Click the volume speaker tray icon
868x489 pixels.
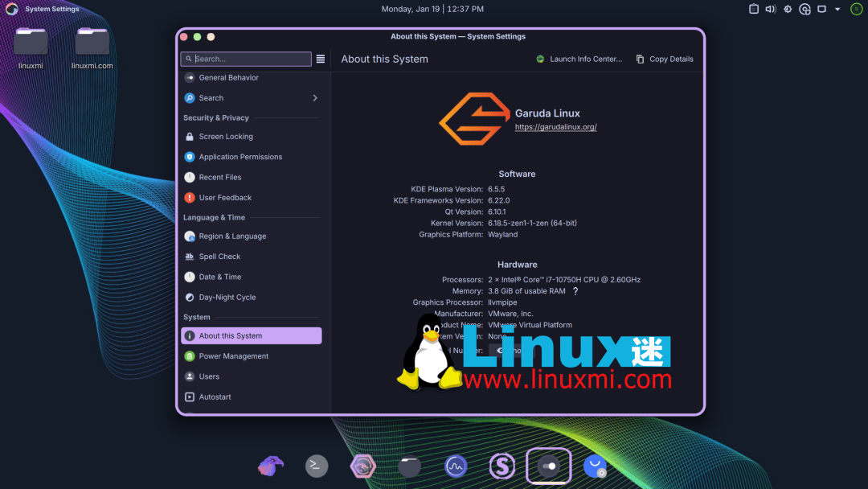(771, 9)
